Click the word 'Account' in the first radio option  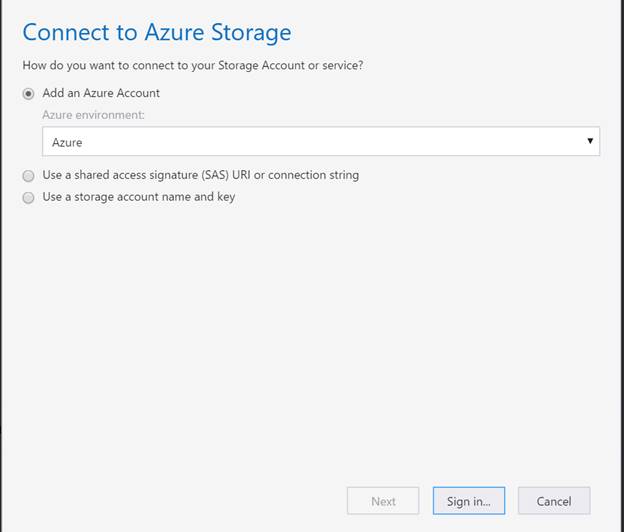tap(138, 93)
